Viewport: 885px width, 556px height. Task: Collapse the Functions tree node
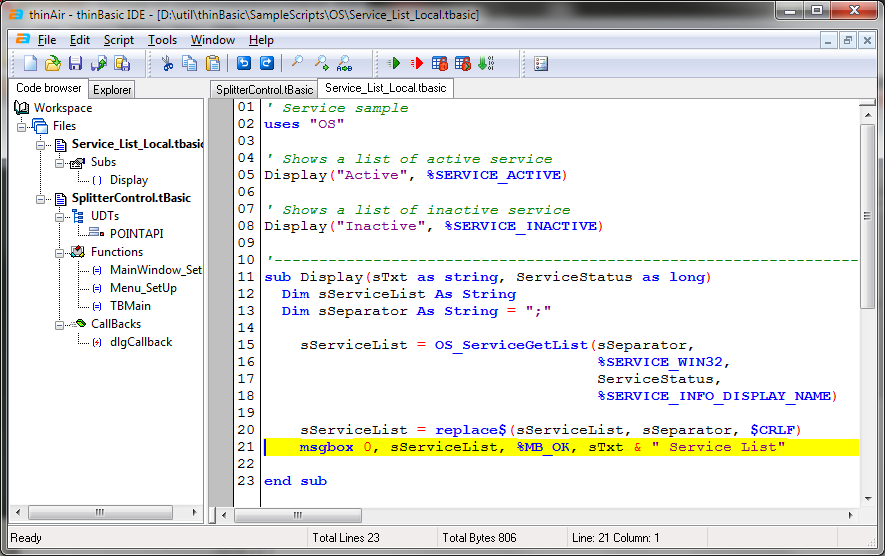pyautogui.click(x=59, y=253)
